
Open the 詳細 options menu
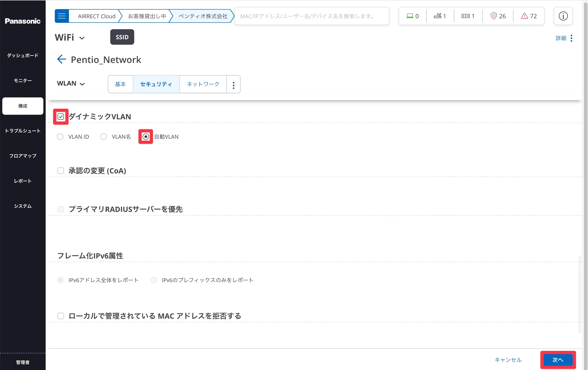click(571, 38)
